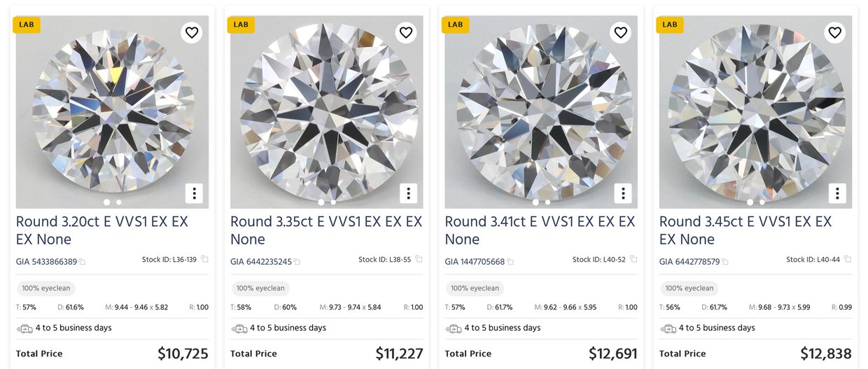The image size is (868, 369).
Task: Open the kebab menu on 3.41ct diamond
Action: point(622,193)
